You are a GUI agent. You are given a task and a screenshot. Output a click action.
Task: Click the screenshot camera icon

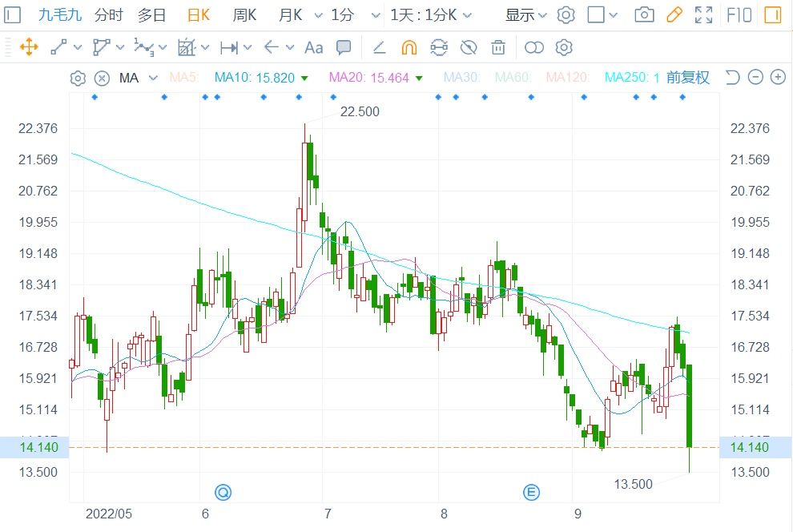point(643,14)
